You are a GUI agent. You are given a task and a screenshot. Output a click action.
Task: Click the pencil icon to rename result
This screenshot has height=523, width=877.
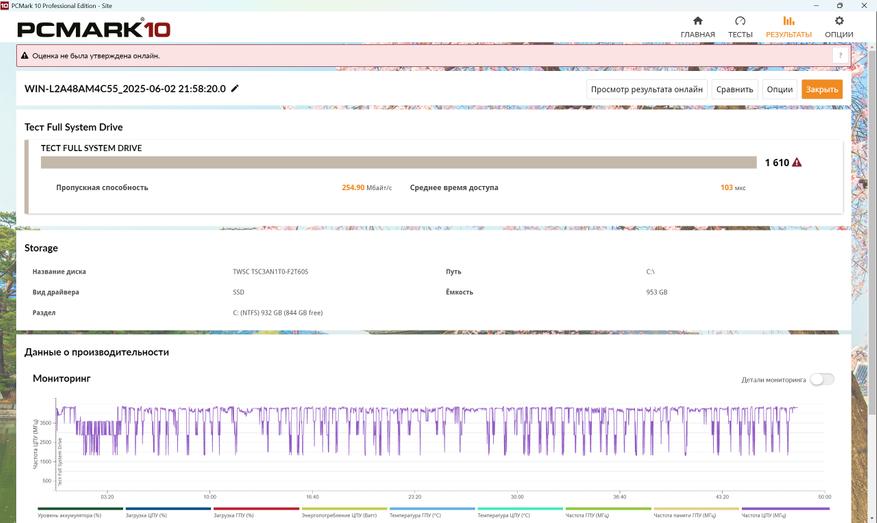tap(235, 88)
